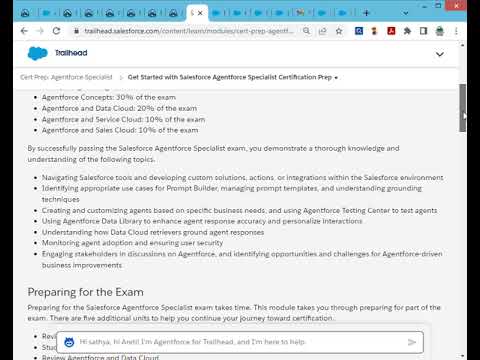Click 'Agentforce and Service Cloud: 10% of the exam'
480x360 pixels.
pos(123,119)
